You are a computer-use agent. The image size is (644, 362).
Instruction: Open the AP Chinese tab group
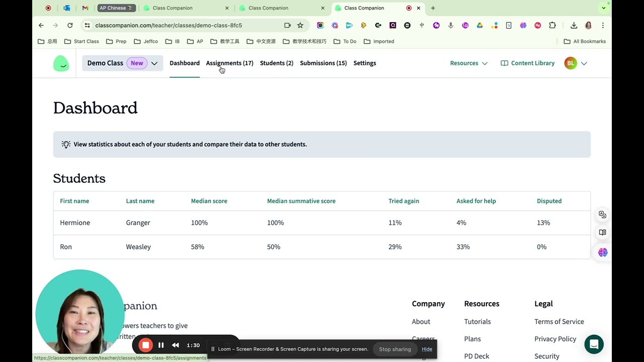116,8
